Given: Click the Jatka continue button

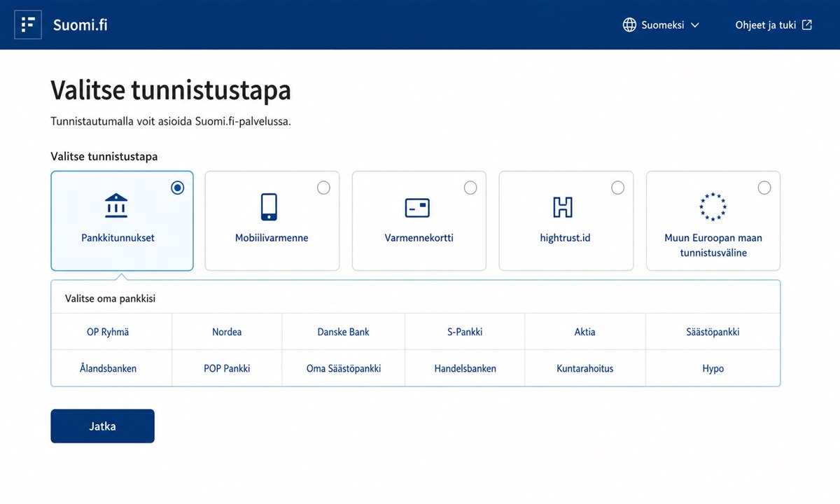Looking at the screenshot, I should pos(102,426).
